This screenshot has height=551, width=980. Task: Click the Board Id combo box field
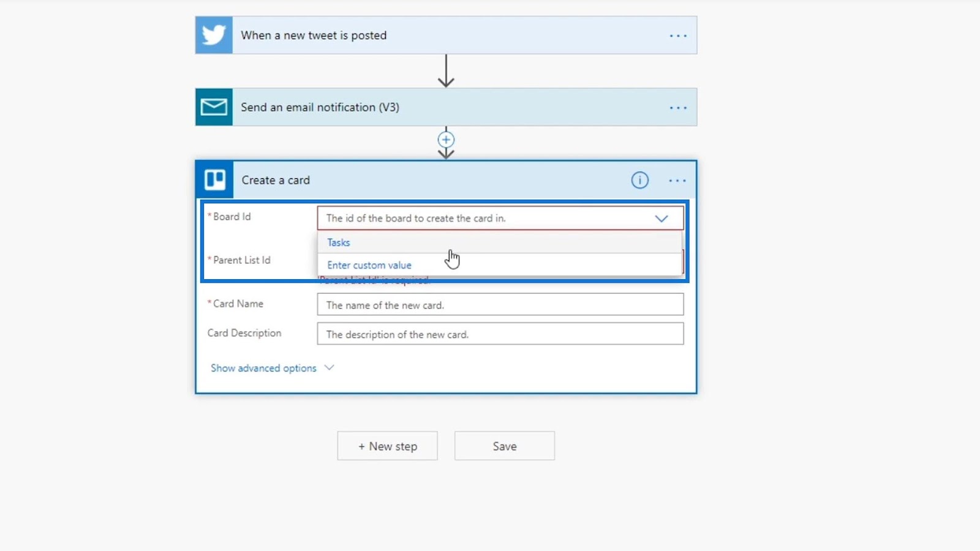click(x=500, y=218)
